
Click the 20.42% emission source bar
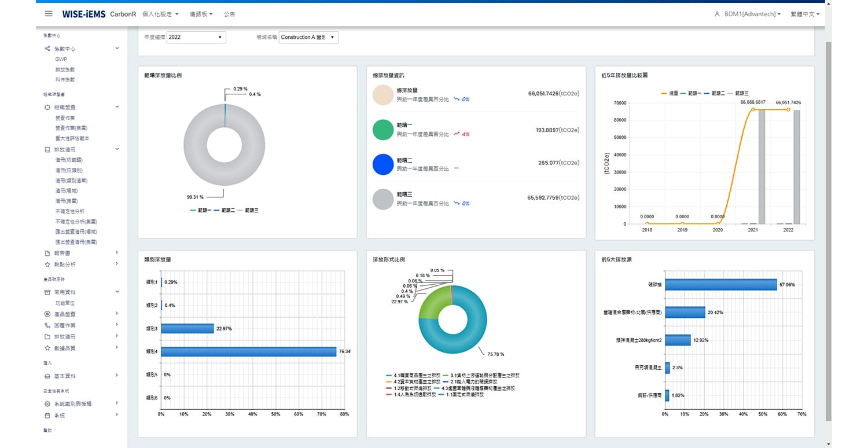tap(685, 313)
